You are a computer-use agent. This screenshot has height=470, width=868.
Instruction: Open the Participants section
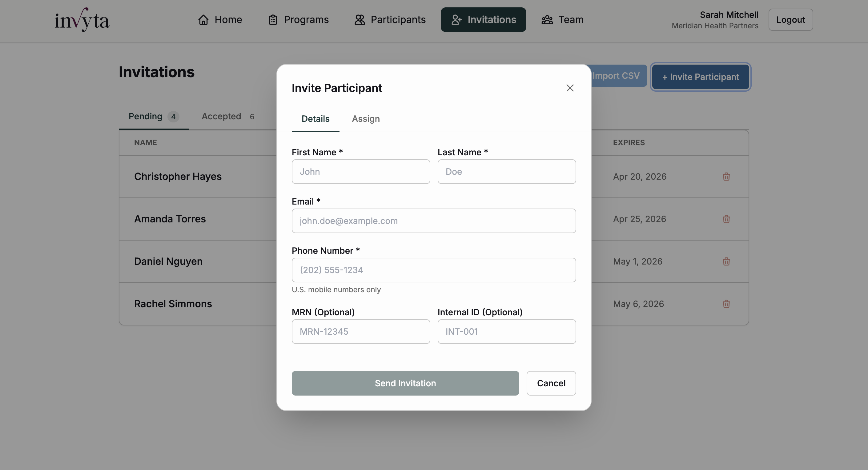(x=390, y=19)
